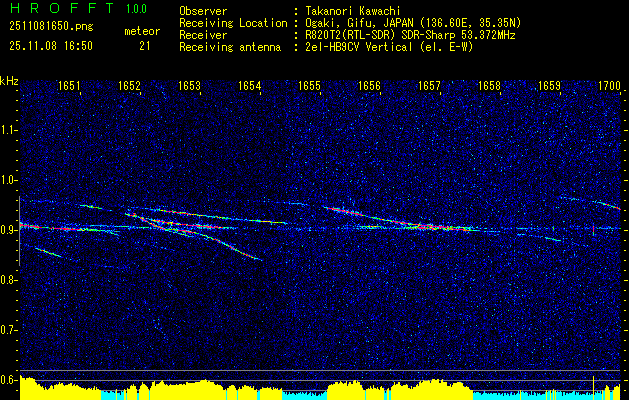629x400 pixels.
Task: Click the 1654 time axis marker
Action: tap(250, 85)
